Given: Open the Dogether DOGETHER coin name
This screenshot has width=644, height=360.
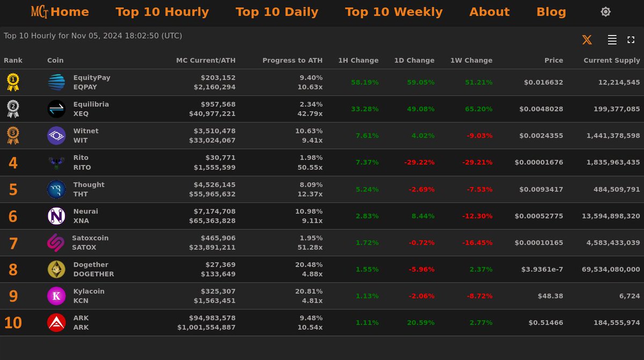Looking at the screenshot, I should pos(94,269).
